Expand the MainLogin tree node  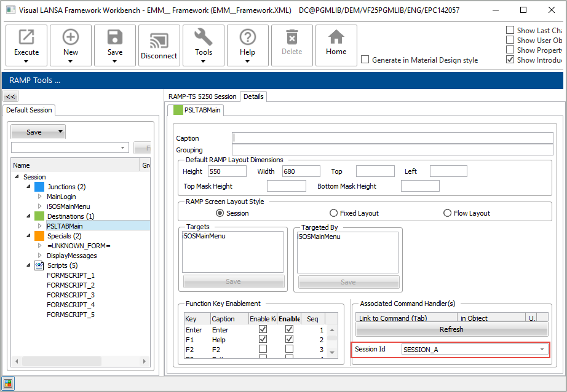[39, 197]
